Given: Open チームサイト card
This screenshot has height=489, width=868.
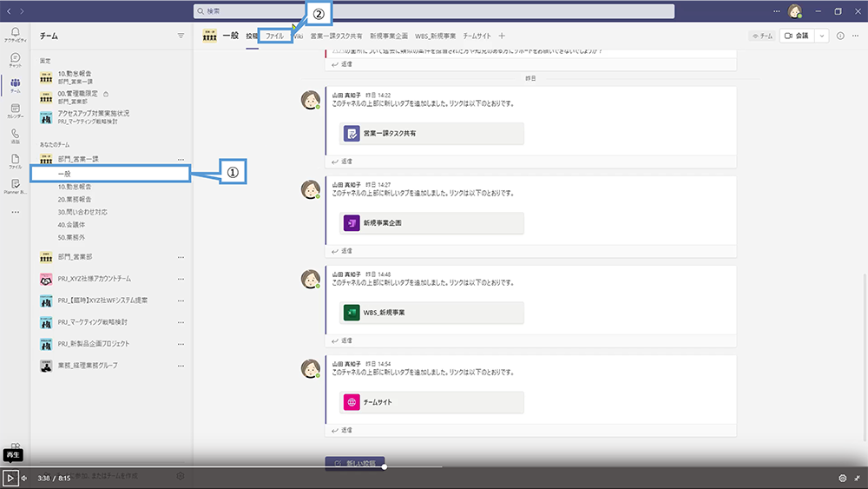Looking at the screenshot, I should pyautogui.click(x=431, y=403).
